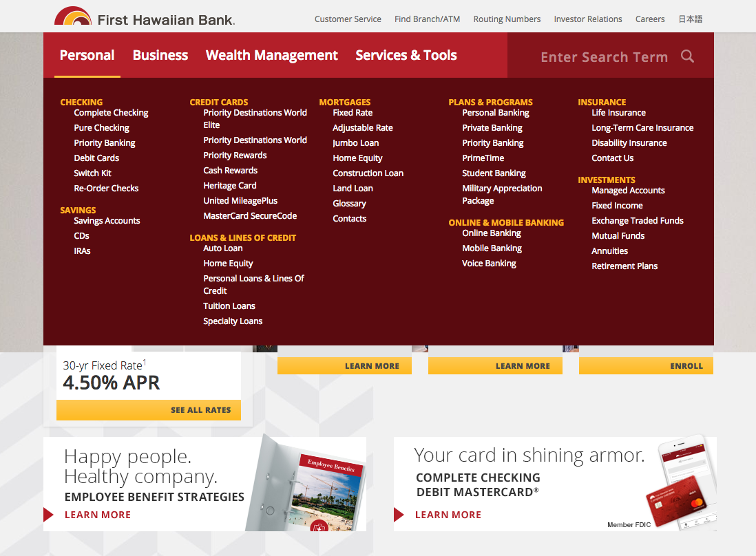Open IRAs link

pyautogui.click(x=82, y=251)
